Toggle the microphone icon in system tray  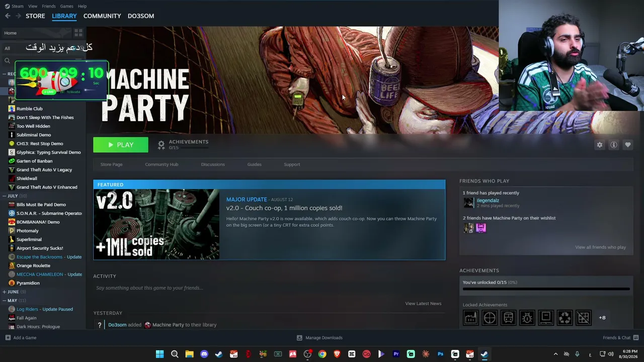point(577,354)
